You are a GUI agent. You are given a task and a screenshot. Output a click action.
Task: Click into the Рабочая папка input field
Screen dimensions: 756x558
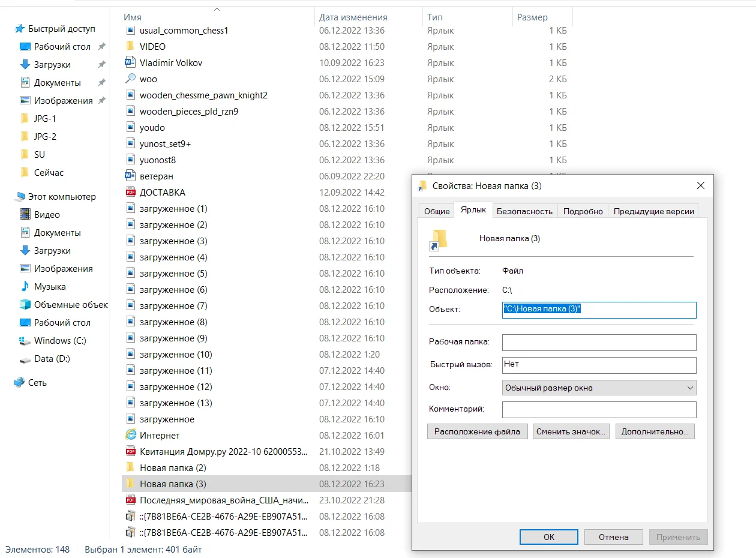tap(599, 342)
